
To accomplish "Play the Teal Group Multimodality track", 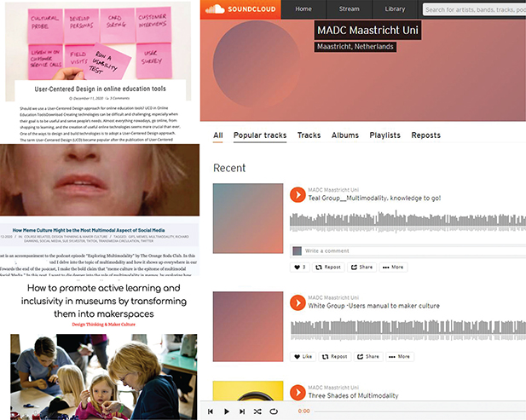I will coord(298,195).
